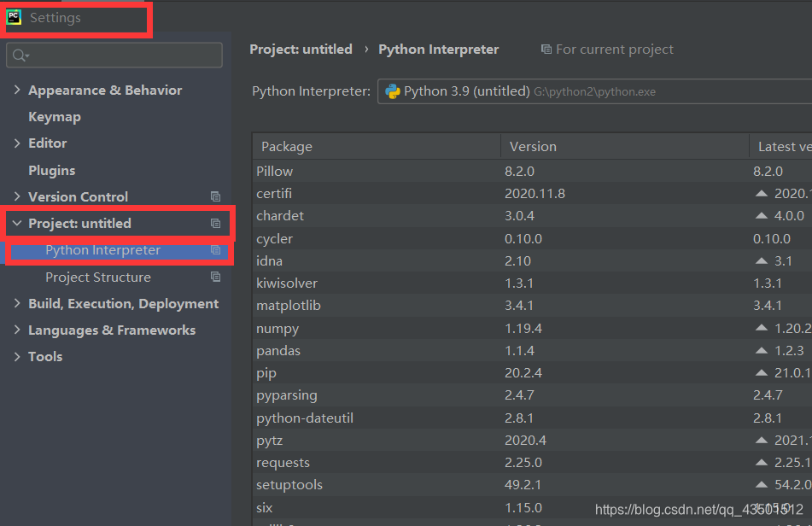
Task: Open Keymap settings
Action: 55,117
